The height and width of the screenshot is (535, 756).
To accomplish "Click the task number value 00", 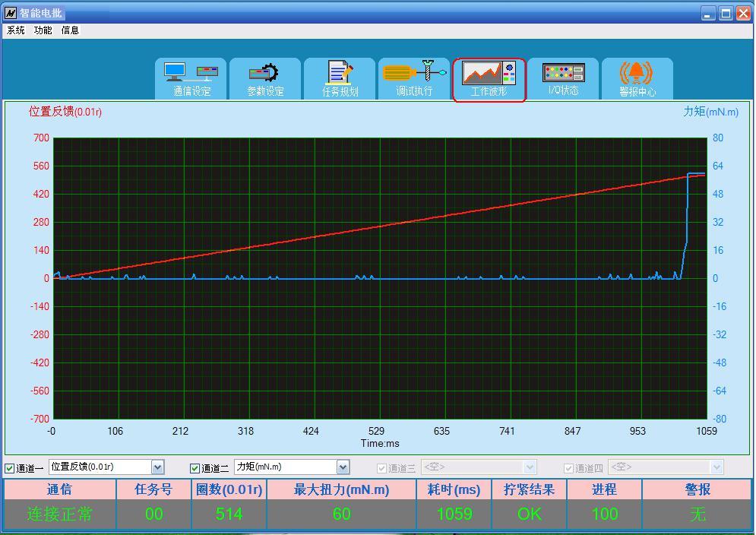I will [153, 514].
